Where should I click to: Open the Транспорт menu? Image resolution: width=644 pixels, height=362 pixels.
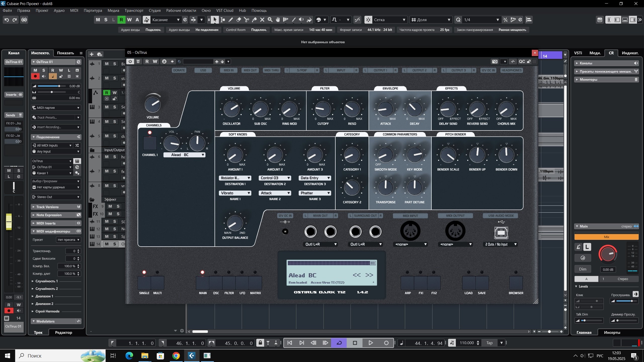pos(134,10)
